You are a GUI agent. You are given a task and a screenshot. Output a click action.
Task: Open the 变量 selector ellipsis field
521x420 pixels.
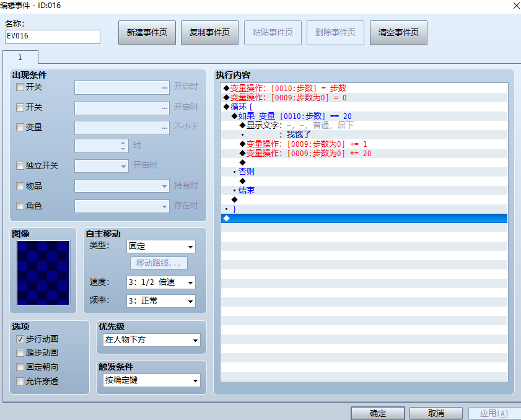pos(122,128)
